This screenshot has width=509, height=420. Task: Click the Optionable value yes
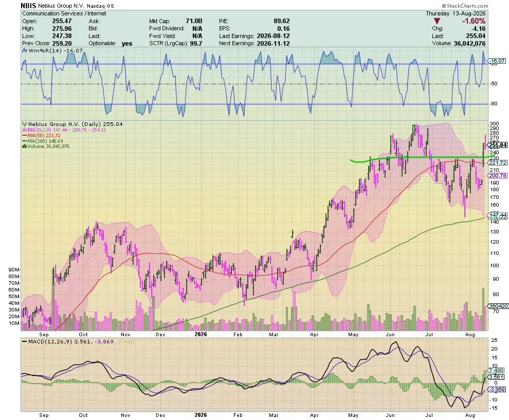(x=127, y=44)
